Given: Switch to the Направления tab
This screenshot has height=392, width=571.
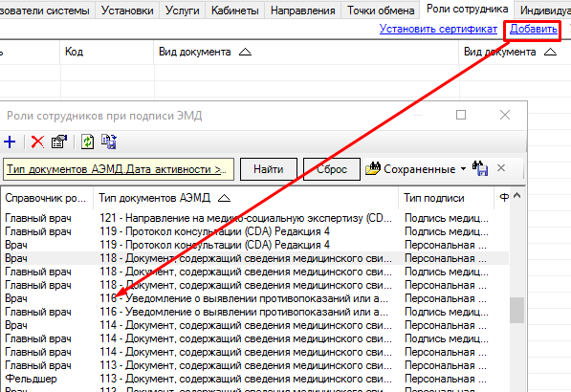Looking at the screenshot, I should click(302, 11).
